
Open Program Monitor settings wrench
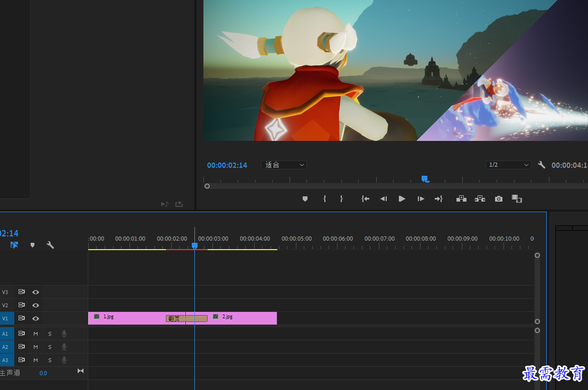541,165
